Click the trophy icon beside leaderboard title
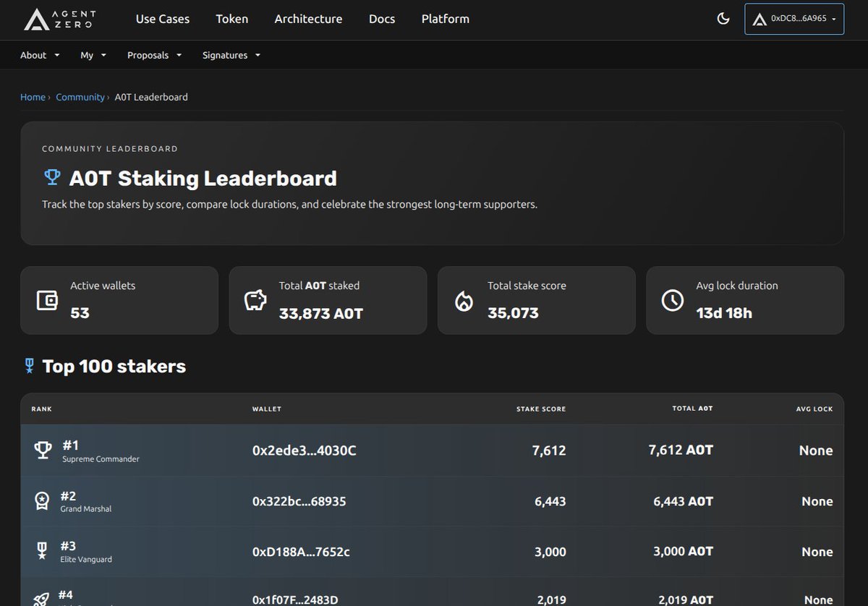Screen dimensions: 868x606 [52, 177]
